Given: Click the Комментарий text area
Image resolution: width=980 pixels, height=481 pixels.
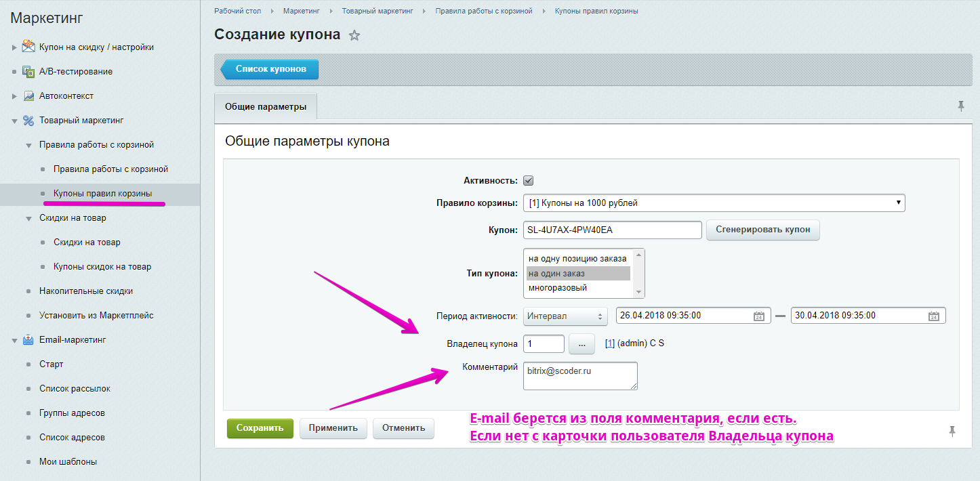Looking at the screenshot, I should 580,376.
